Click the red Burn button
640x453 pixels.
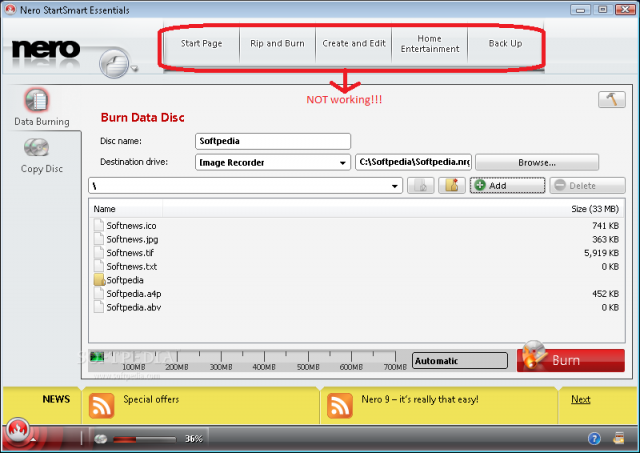[571, 360]
